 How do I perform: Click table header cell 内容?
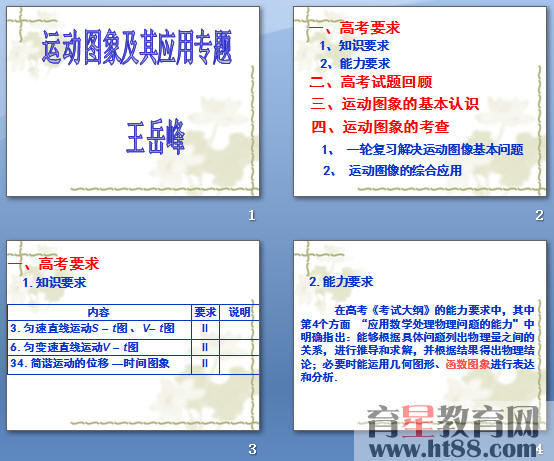(99, 312)
